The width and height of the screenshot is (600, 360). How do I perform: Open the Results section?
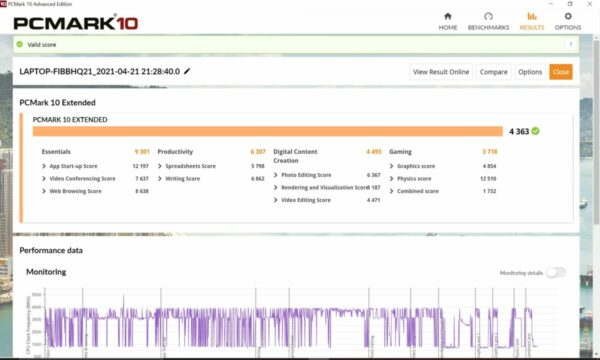click(x=532, y=21)
